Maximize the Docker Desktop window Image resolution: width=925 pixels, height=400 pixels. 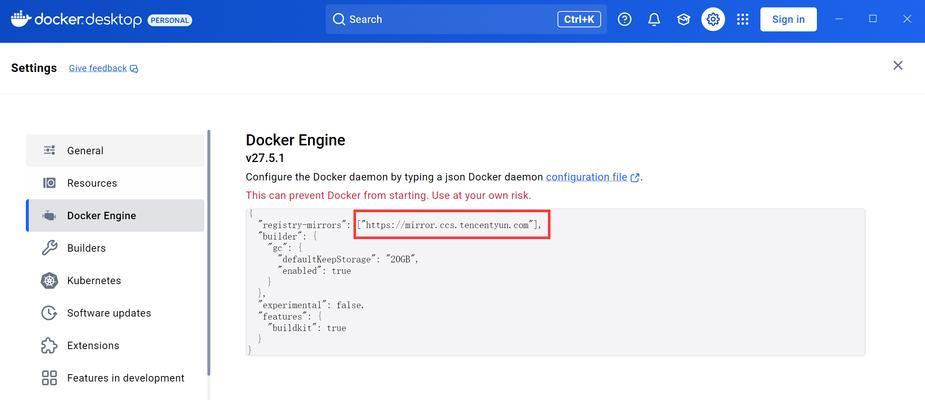coord(873,19)
